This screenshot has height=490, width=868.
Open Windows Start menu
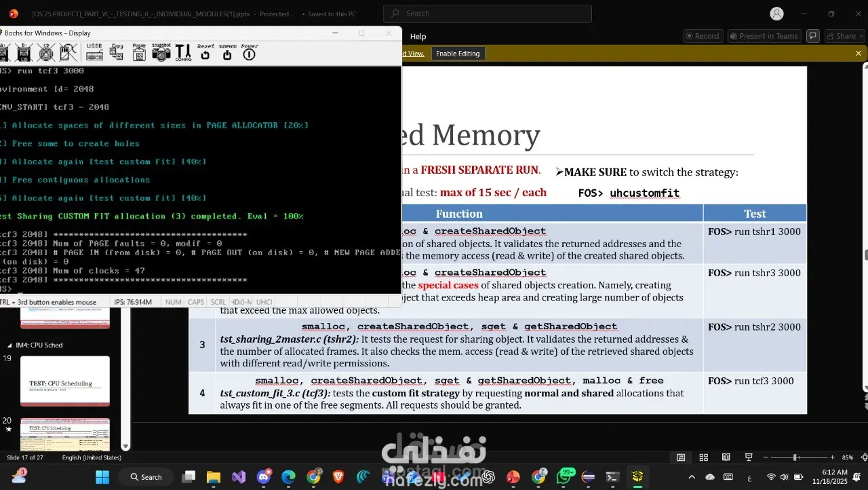click(x=102, y=477)
